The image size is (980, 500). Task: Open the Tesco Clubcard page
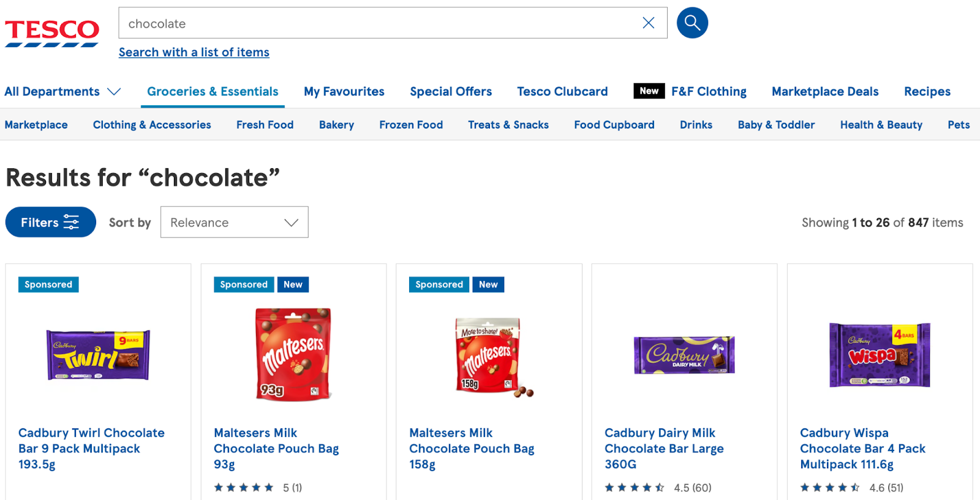pos(562,91)
